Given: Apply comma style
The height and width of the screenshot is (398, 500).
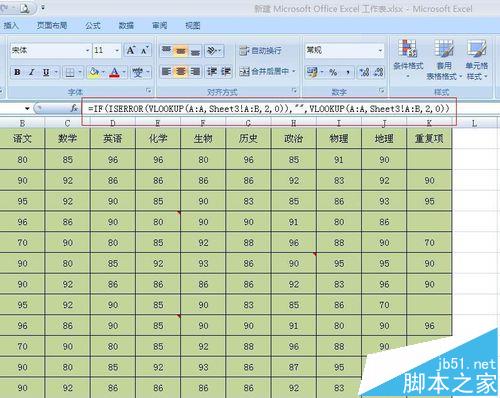Looking at the screenshot, I should point(348,72).
